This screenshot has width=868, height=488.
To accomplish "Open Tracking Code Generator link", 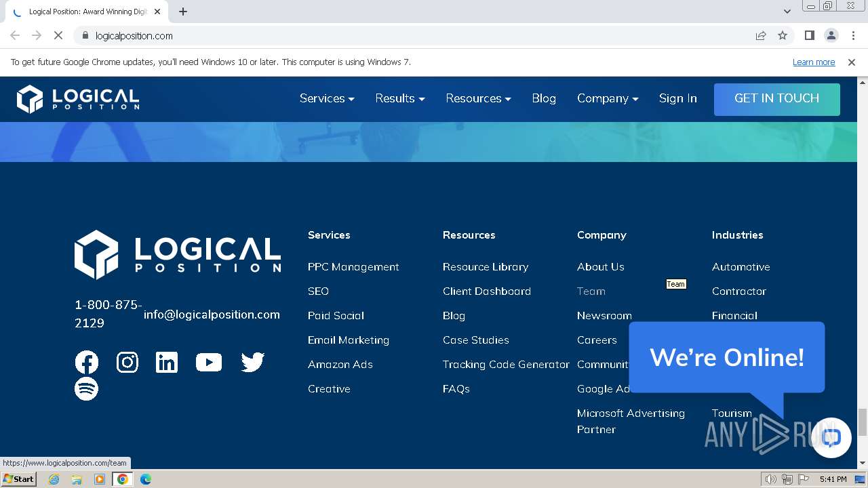I will tap(506, 365).
